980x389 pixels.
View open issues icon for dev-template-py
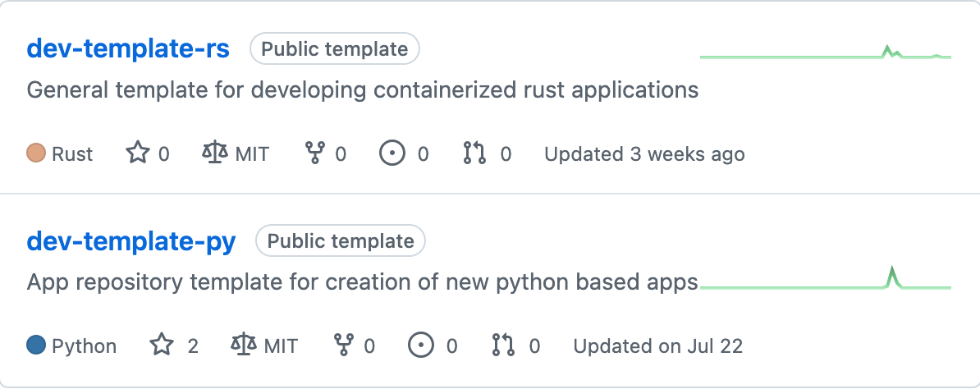tap(422, 346)
